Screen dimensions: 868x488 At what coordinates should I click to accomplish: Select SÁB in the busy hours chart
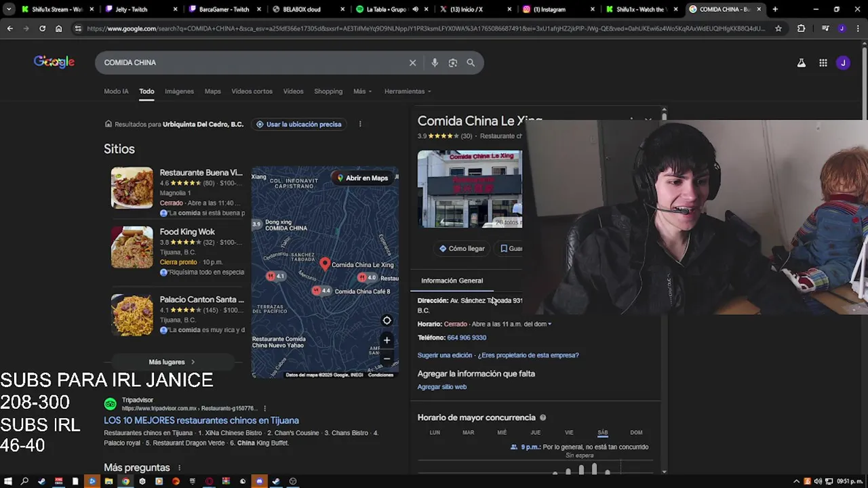602,432
